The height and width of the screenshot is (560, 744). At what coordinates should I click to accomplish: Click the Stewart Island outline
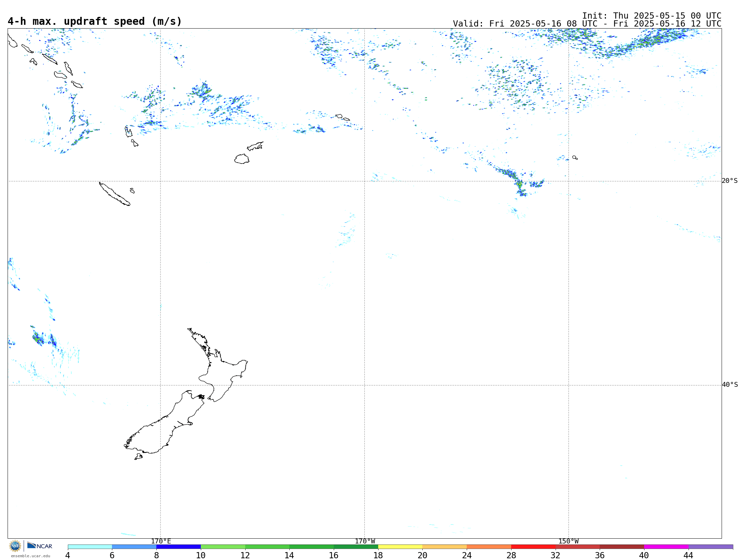tap(138, 457)
